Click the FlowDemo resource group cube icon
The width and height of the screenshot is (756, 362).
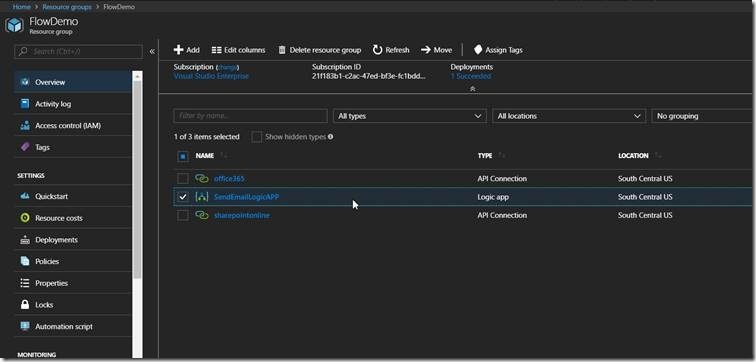[x=14, y=25]
